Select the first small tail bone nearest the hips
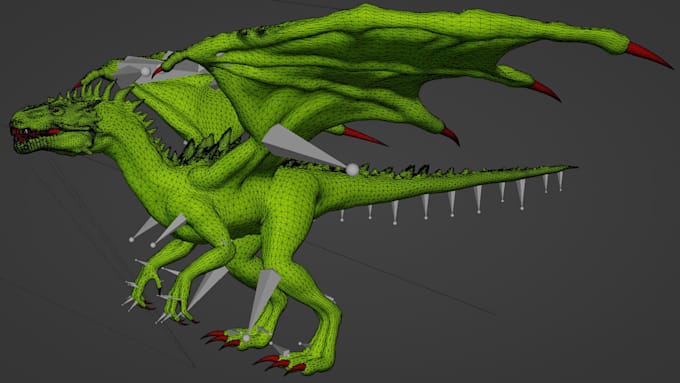 tap(342, 216)
